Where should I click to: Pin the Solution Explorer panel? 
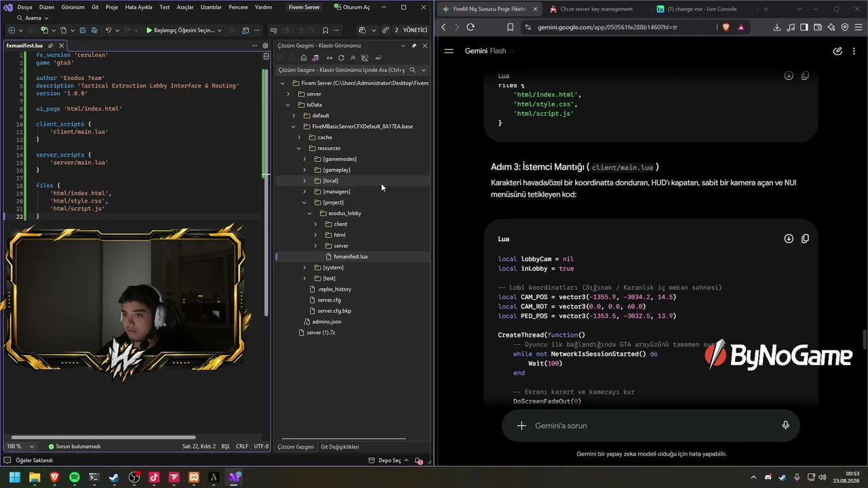414,45
